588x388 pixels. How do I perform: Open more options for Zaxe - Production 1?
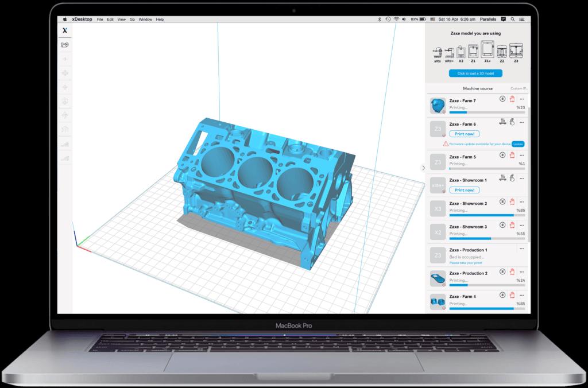tap(521, 249)
